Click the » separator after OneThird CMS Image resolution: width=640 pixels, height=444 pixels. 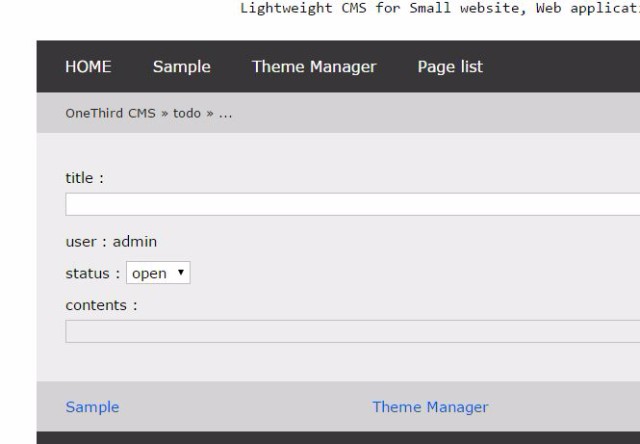coord(164,113)
